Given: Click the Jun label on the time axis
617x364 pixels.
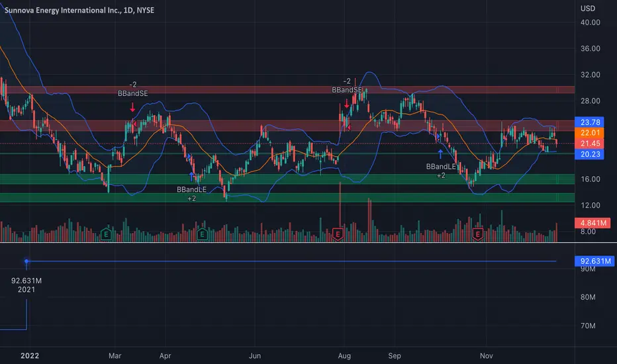Looking at the screenshot, I should pyautogui.click(x=255, y=356).
